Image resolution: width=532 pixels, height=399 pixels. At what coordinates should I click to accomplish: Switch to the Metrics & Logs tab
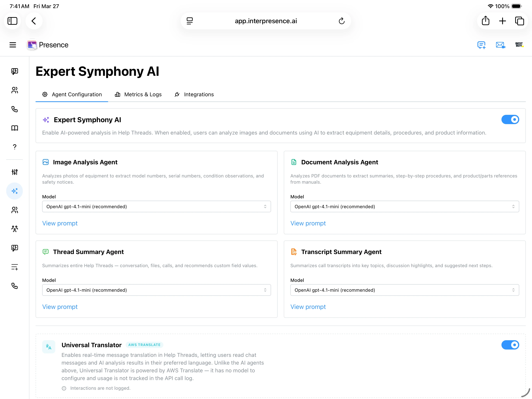coord(138,95)
